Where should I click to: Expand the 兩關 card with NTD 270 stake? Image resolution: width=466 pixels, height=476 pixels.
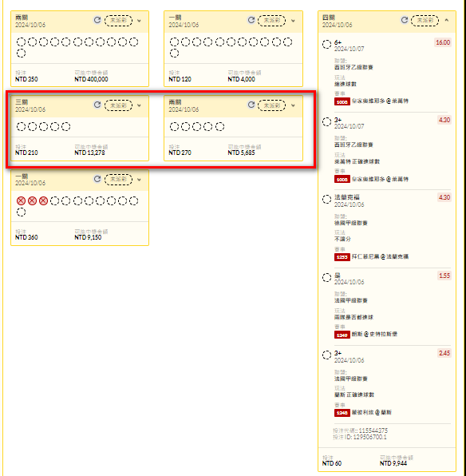[x=293, y=105]
